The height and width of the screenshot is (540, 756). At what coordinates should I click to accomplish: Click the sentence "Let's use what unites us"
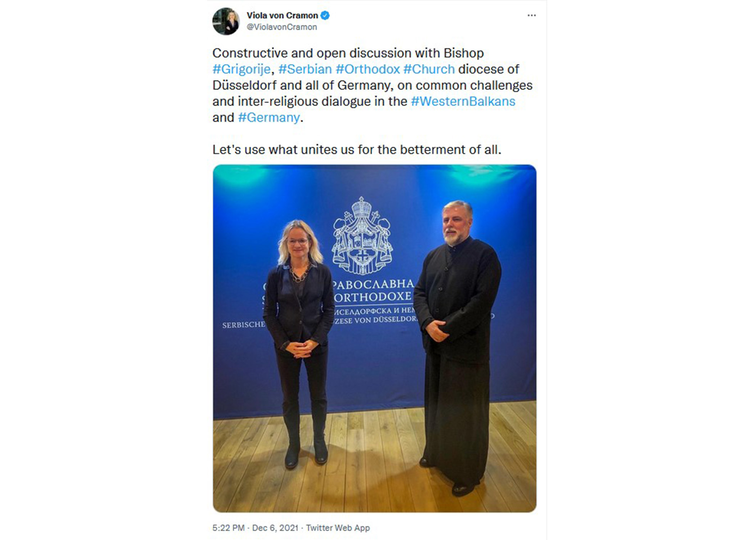pos(356,149)
